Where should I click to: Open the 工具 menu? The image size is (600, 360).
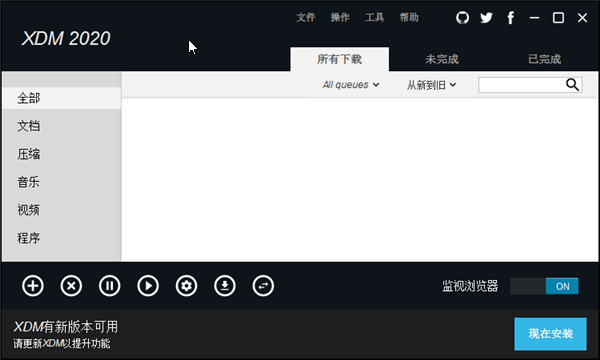[375, 18]
